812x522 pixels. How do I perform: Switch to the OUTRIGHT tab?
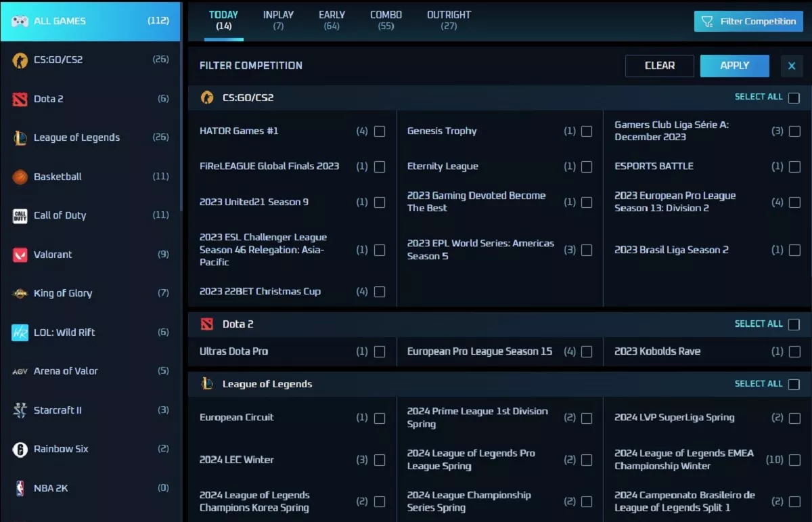pos(449,20)
